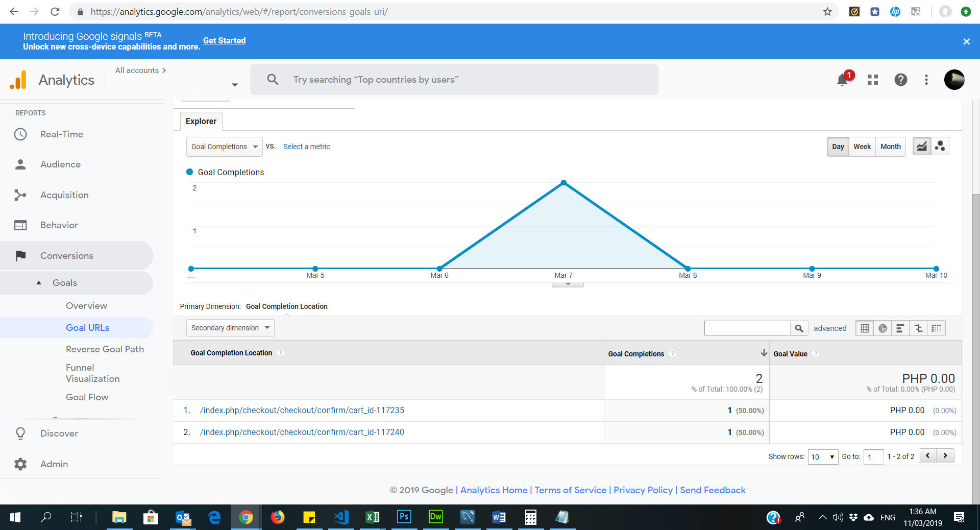
Task: Open the account profile avatar
Action: [x=954, y=80]
